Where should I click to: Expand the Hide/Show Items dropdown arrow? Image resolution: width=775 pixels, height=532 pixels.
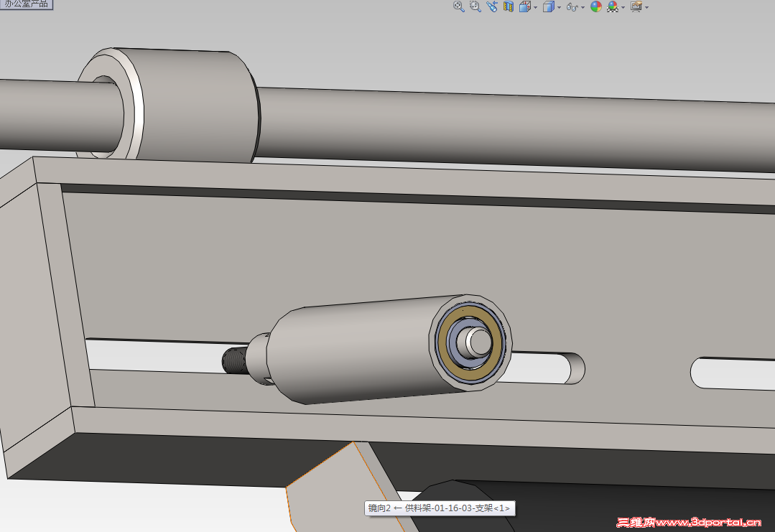click(583, 7)
